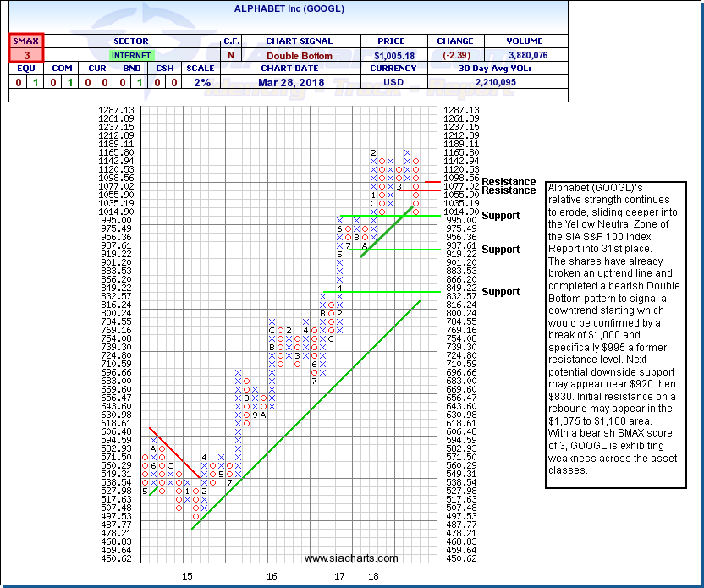Screen dimensions: 704x588
Task: Select the green INTERNET sector label
Action: tap(129, 55)
